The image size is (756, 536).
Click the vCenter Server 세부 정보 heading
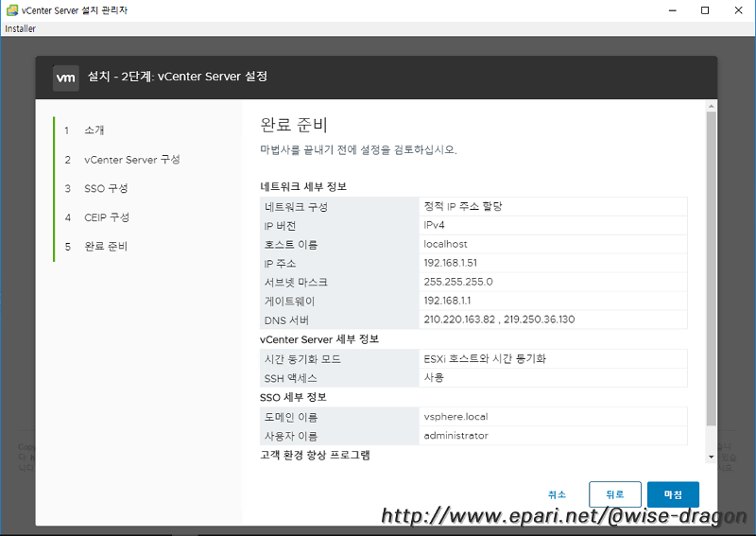point(319,339)
